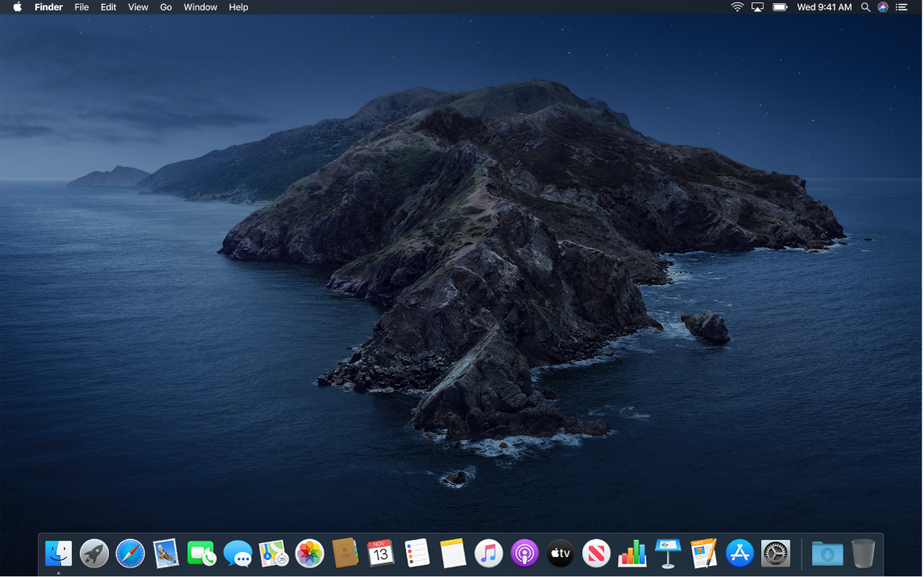Launch the Music app
The width and height of the screenshot is (924, 577).
coord(489,554)
